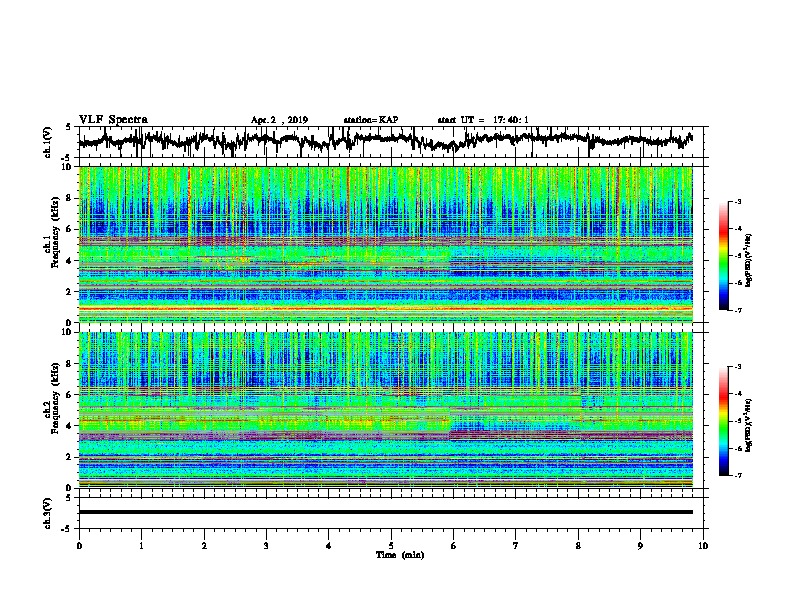Click the "-3" label on ch.1 colorbar
Screen dimensions: 792x612
click(x=737, y=202)
